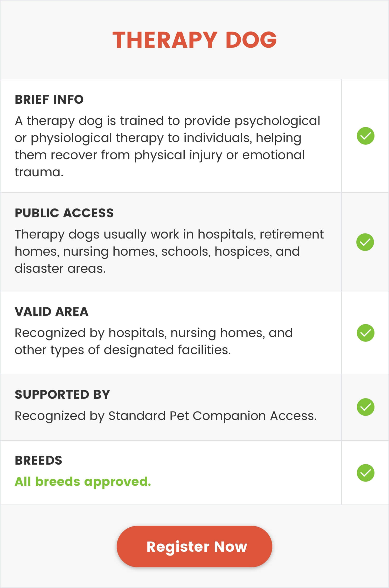Click the green checkmark beside Valid Area

(365, 333)
